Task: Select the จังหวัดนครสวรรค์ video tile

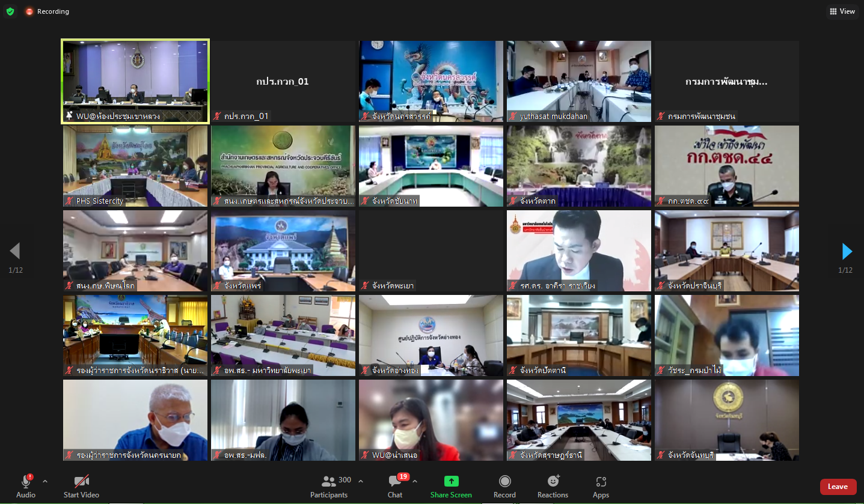Action: point(431,81)
